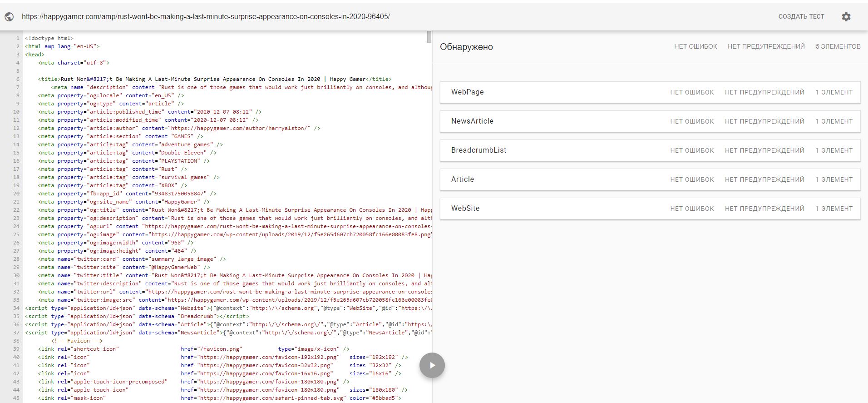Click the og:image:width 968 line
Image resolution: width=868 pixels, height=403 pixels.
[x=116, y=243]
